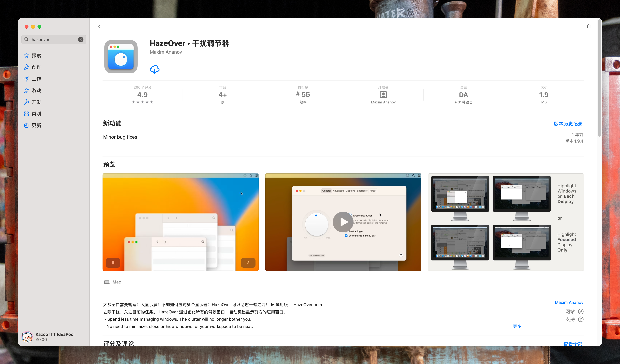Click the Minor bug fixes text
The height and width of the screenshot is (364, 620).
[x=120, y=137]
